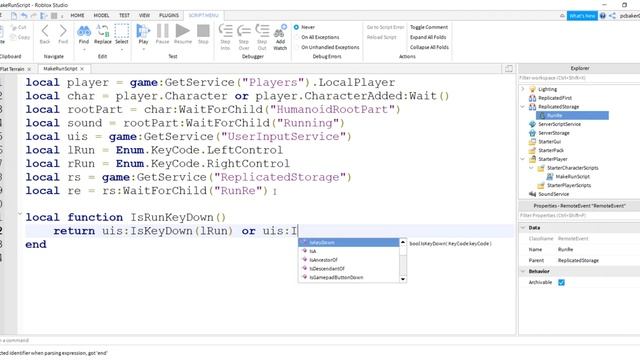Click the autocomplete list scroll down arrow
Viewport: 640px width, 360px height.
point(403,279)
